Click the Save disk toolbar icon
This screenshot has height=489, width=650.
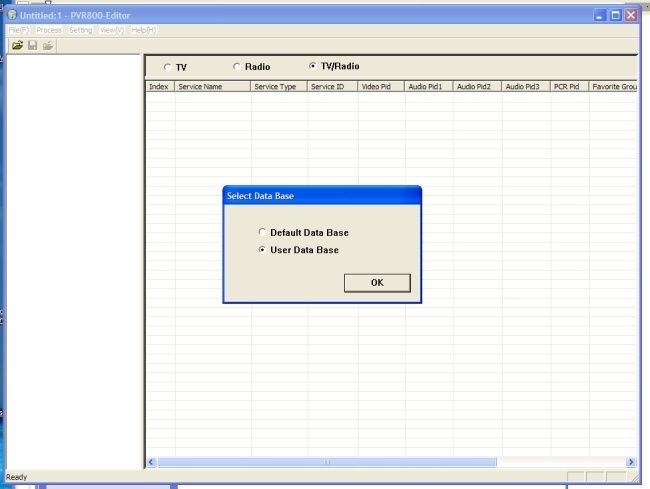point(32,45)
